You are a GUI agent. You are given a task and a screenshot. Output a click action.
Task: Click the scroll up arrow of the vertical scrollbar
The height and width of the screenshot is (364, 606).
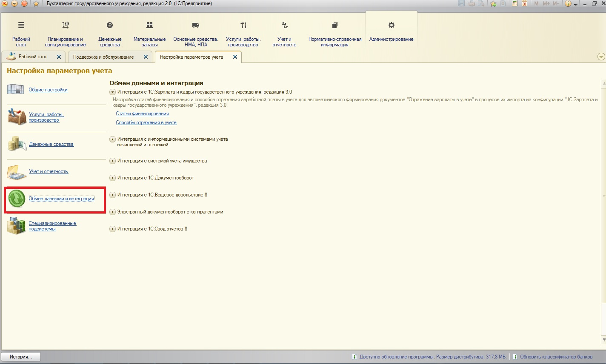(x=603, y=83)
